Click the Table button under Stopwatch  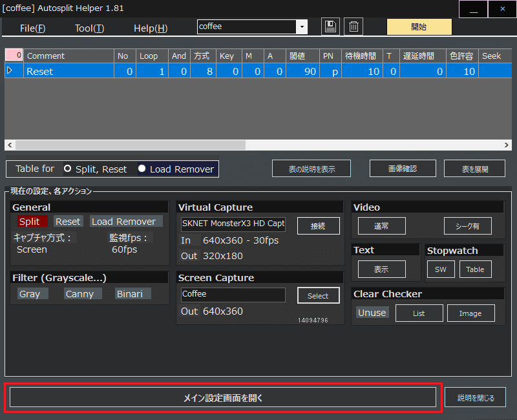tap(475, 269)
